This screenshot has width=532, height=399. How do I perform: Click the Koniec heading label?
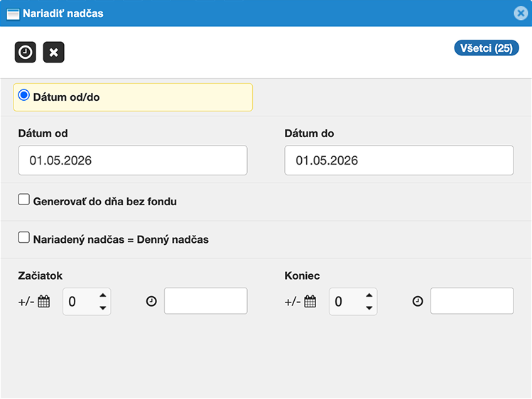tap(302, 275)
